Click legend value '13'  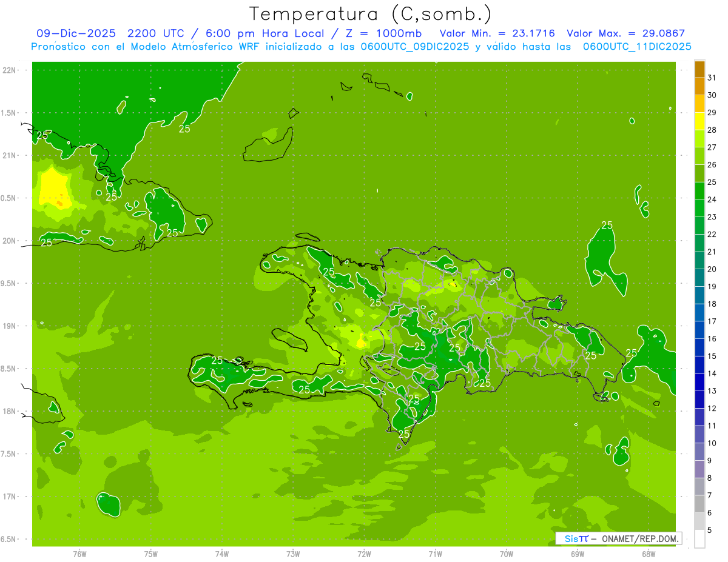click(x=712, y=391)
